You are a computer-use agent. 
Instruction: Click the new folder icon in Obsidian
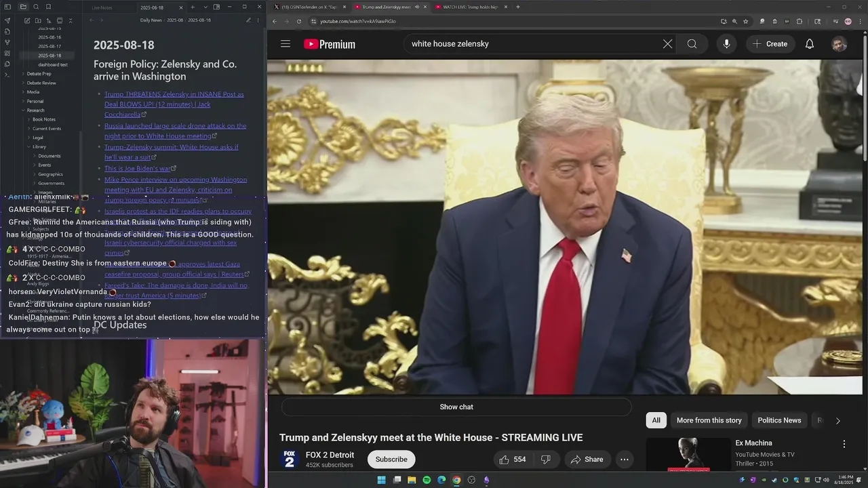click(38, 20)
